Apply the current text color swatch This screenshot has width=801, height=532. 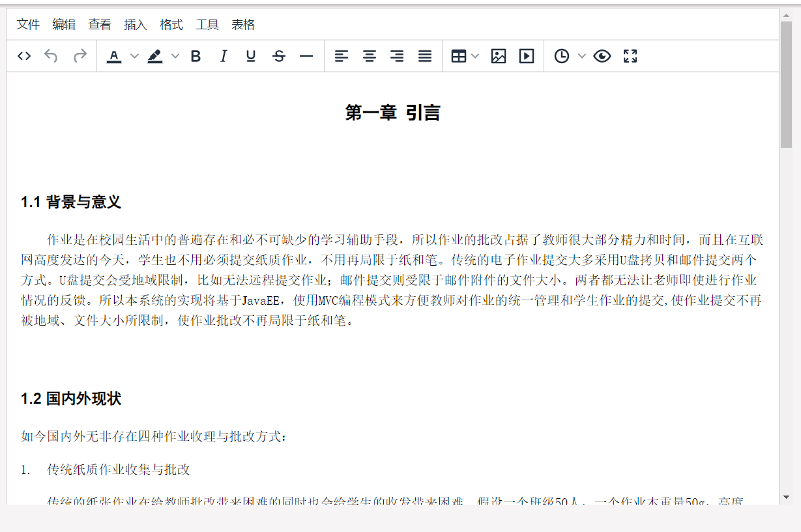tap(114, 56)
